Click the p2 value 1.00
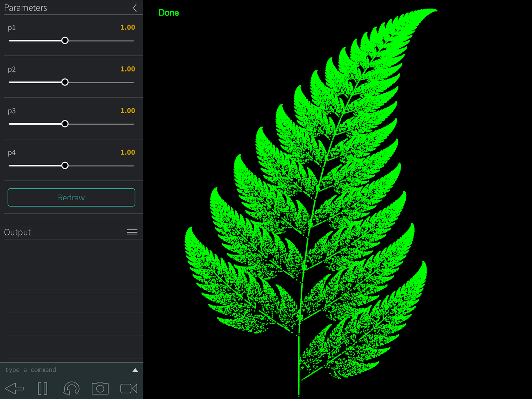 click(128, 69)
